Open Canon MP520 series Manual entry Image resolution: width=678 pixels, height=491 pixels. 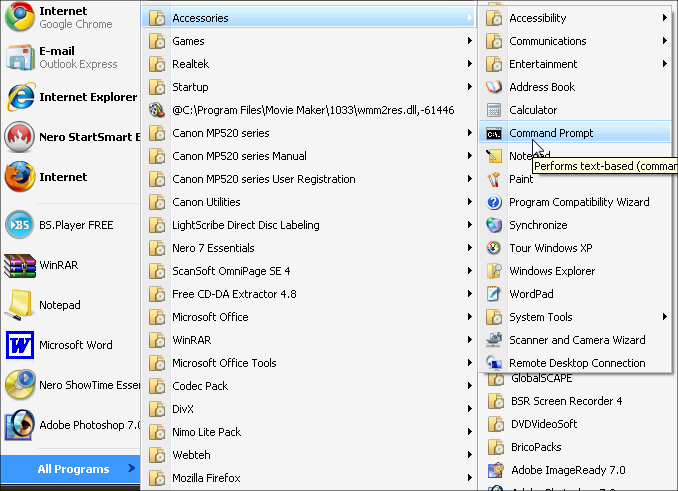309,156
